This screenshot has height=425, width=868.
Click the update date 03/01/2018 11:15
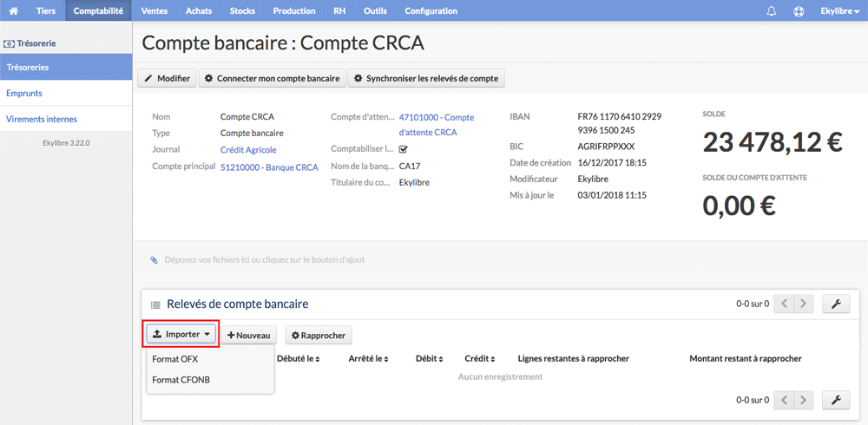point(612,195)
